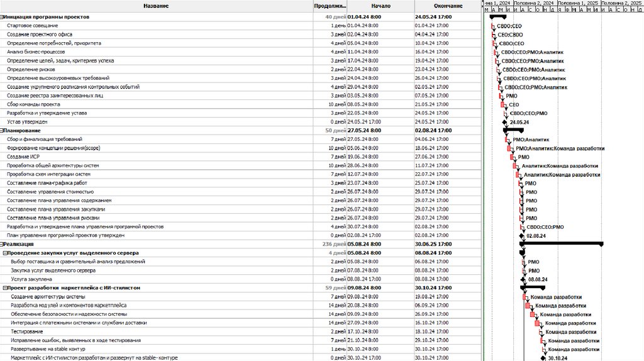Select the Анализ бизнес-процессов task

coord(36,52)
